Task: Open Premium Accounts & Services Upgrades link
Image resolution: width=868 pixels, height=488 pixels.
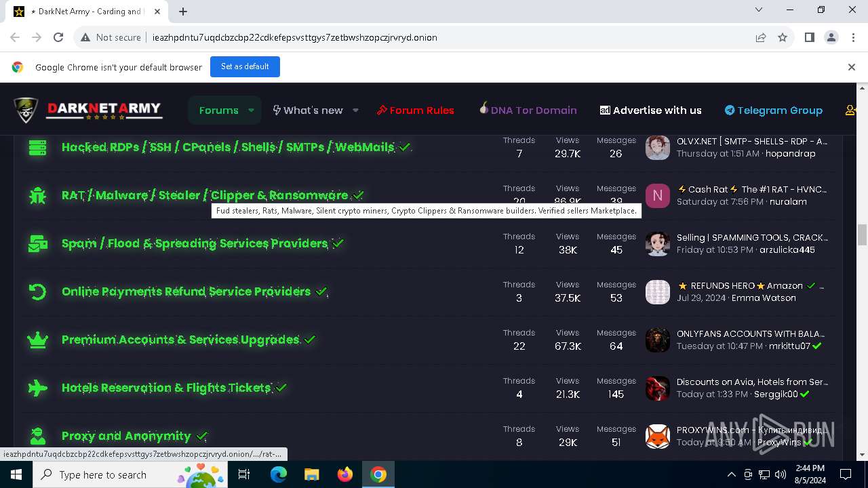Action: coord(180,340)
